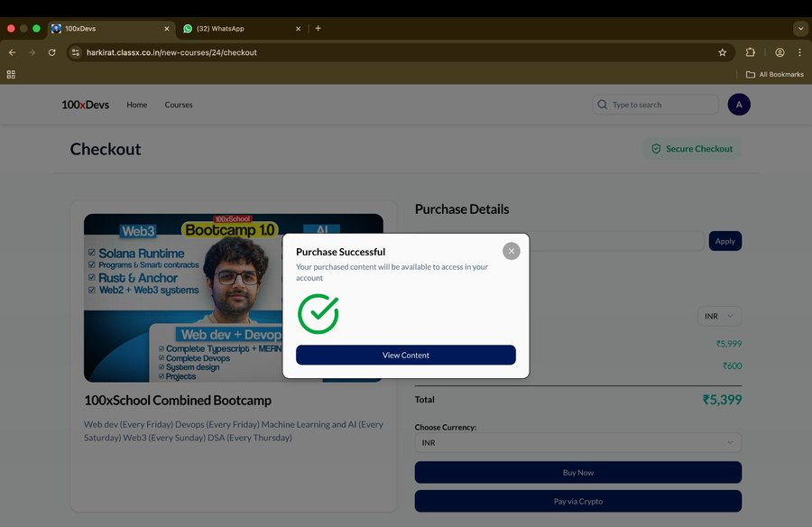Apply the coupon code

[x=725, y=241]
